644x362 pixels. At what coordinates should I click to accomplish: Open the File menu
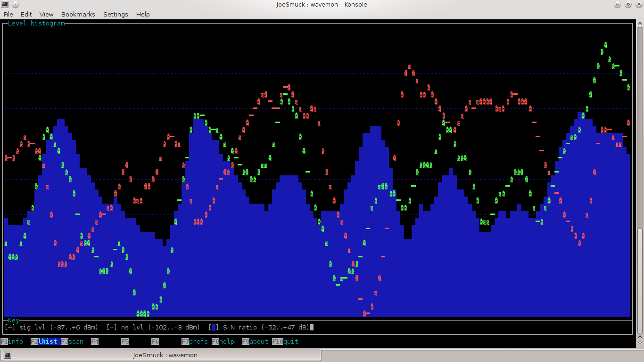pos(8,14)
